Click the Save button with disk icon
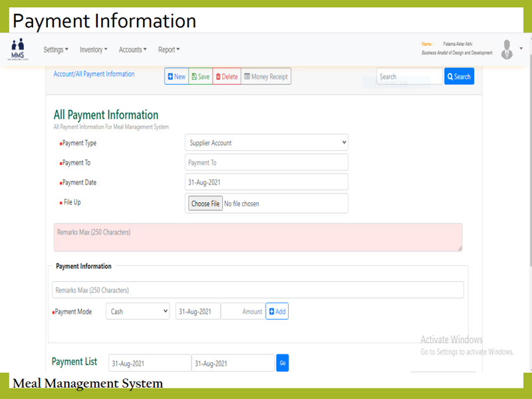 (201, 76)
